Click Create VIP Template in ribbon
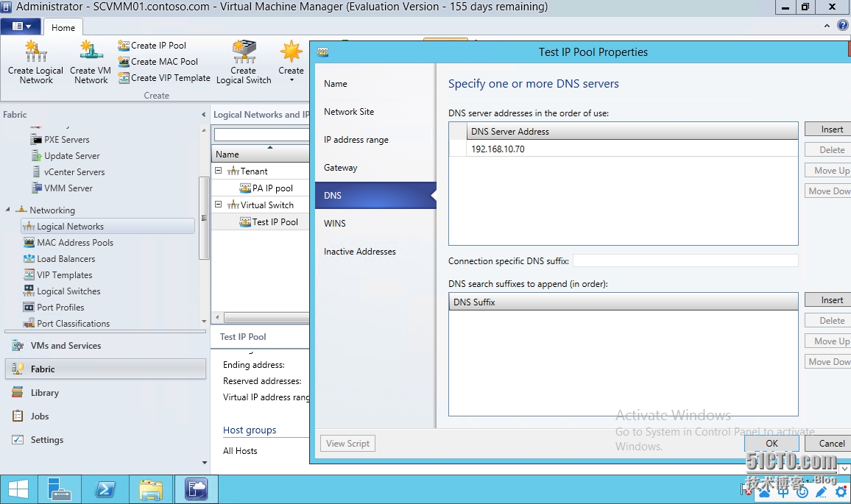This screenshot has width=851, height=504. [164, 78]
